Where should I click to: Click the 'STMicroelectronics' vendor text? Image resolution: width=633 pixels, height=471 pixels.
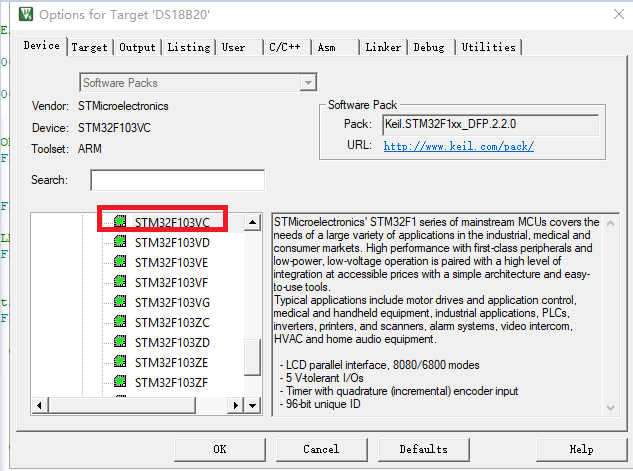coord(123,106)
